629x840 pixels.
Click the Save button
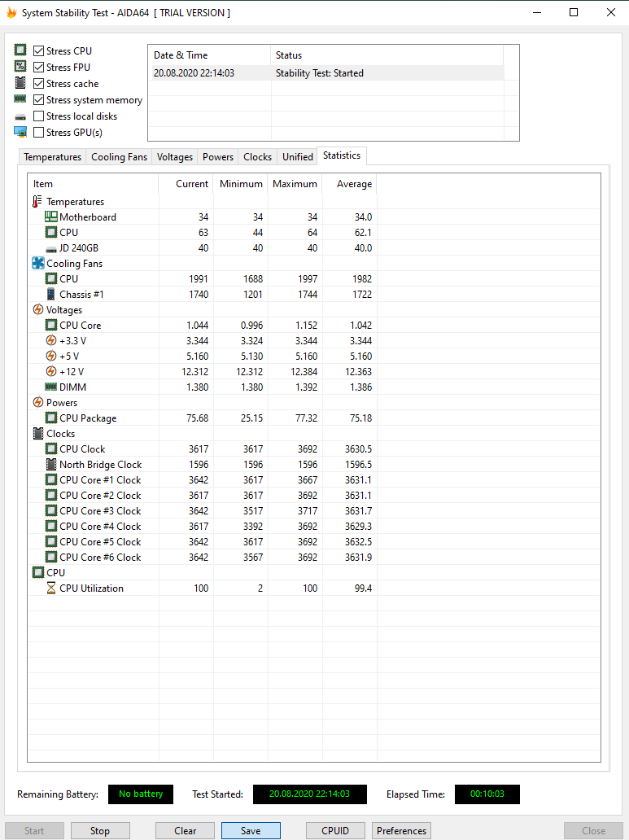[251, 830]
